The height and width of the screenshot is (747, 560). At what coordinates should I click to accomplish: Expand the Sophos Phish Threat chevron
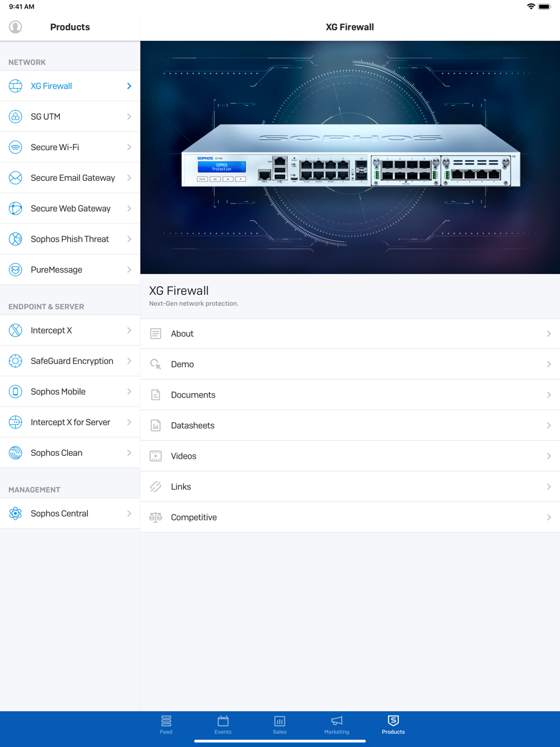point(129,239)
